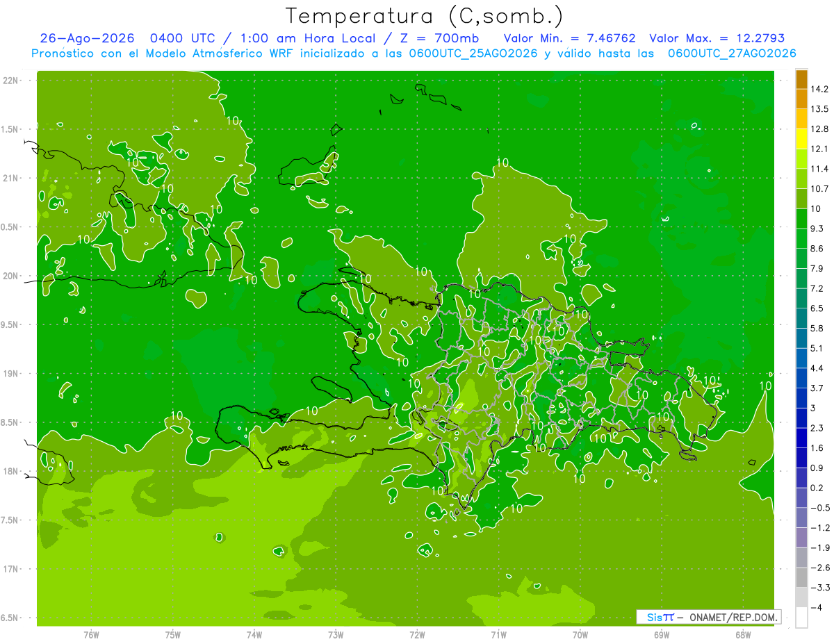Click the '10.7' colorbar label
834x644 pixels.
coord(819,189)
